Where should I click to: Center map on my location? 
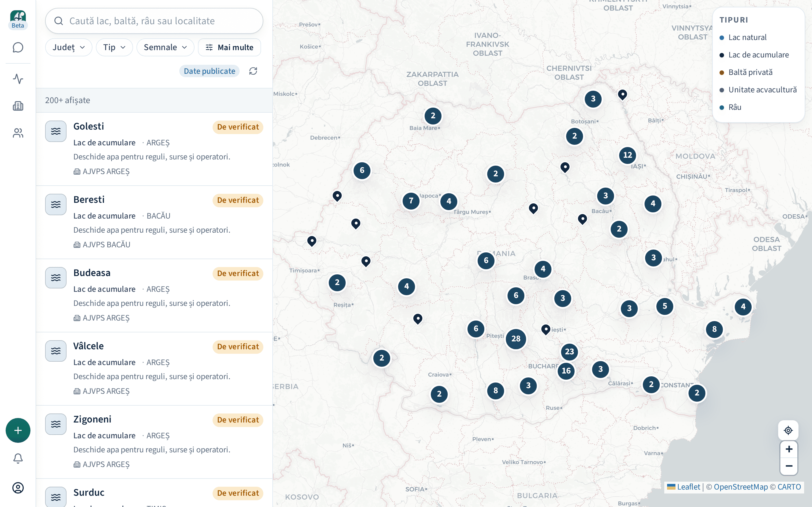pos(788,430)
